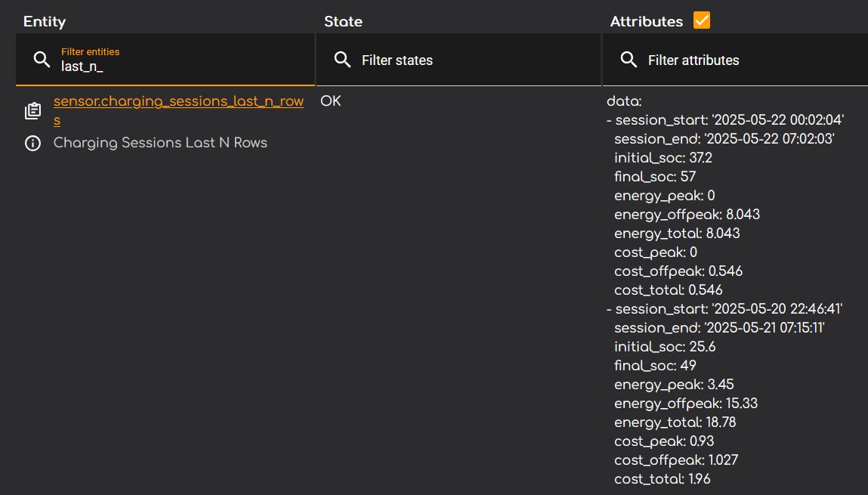Focus the Filter entities field containing last_n_
Screen dimensions: 868x495
tap(181, 67)
